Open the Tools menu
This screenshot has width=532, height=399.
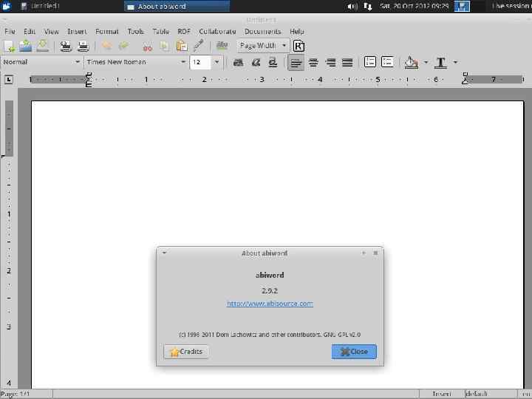(x=136, y=32)
